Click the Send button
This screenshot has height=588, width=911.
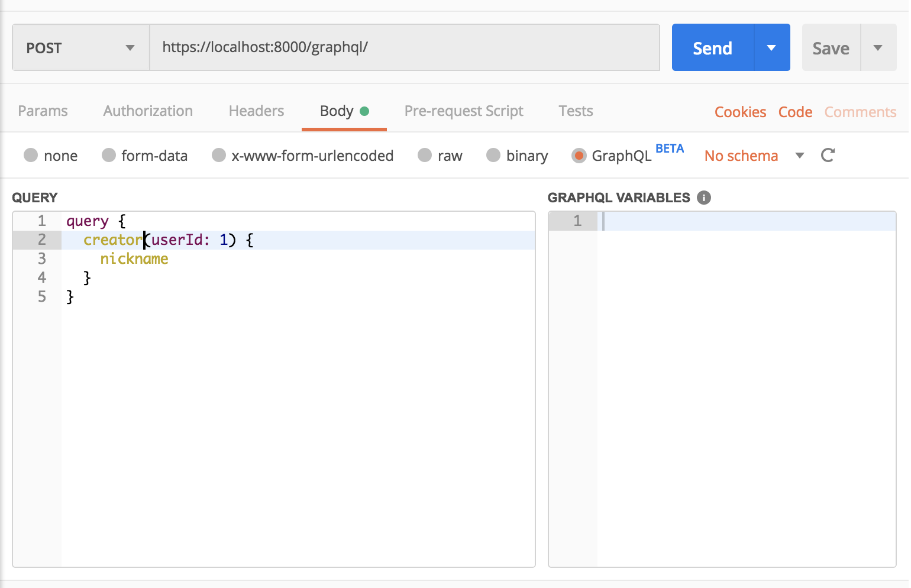click(x=713, y=48)
